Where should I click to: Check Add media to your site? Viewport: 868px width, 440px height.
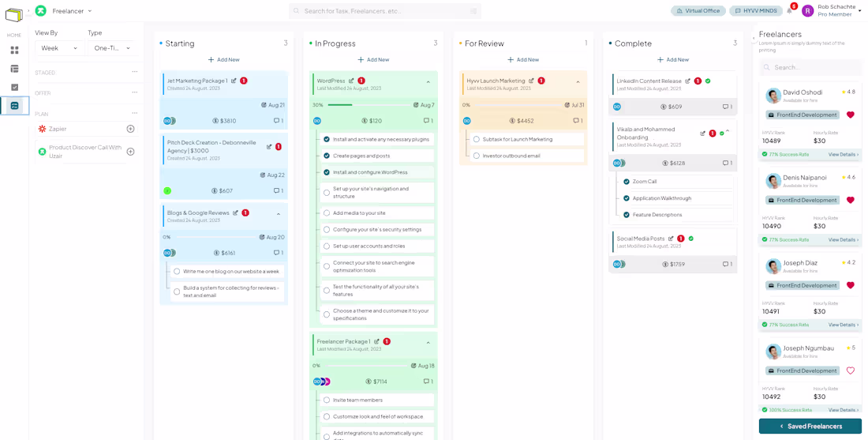[x=327, y=212]
